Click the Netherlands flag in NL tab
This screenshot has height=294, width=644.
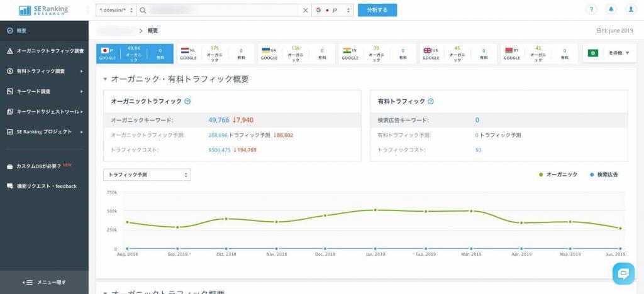click(x=185, y=50)
